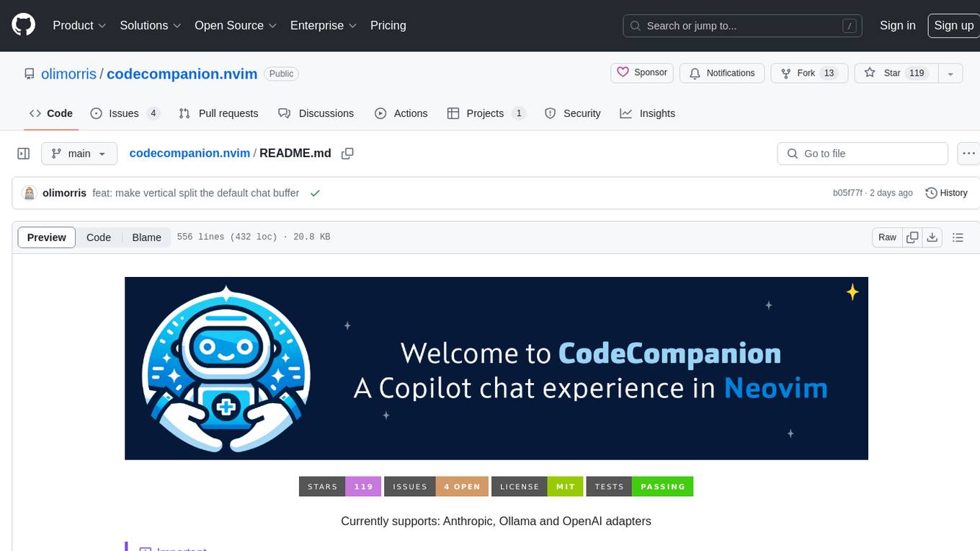Expand the Open Source menu
980x551 pixels.
point(236,25)
